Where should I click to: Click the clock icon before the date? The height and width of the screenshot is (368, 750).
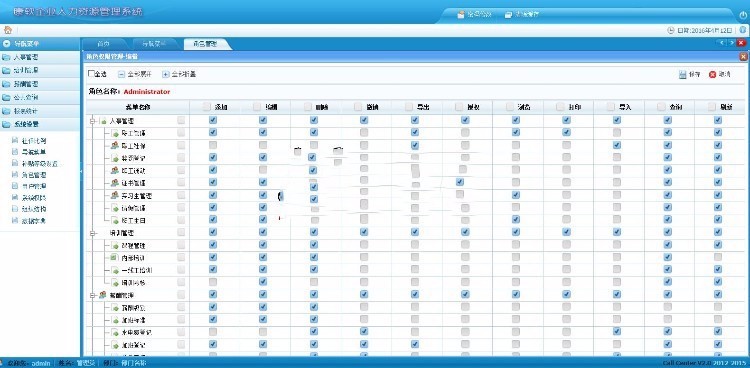pyautogui.click(x=671, y=30)
